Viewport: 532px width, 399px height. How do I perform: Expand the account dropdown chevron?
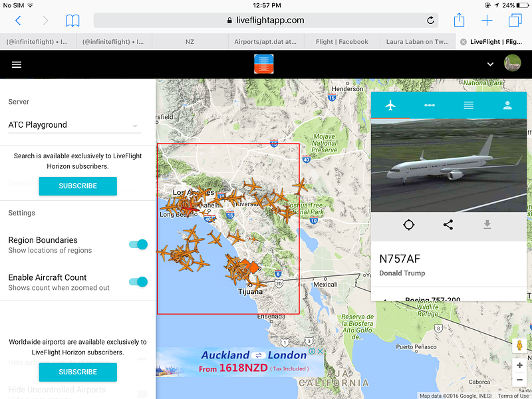click(490, 64)
